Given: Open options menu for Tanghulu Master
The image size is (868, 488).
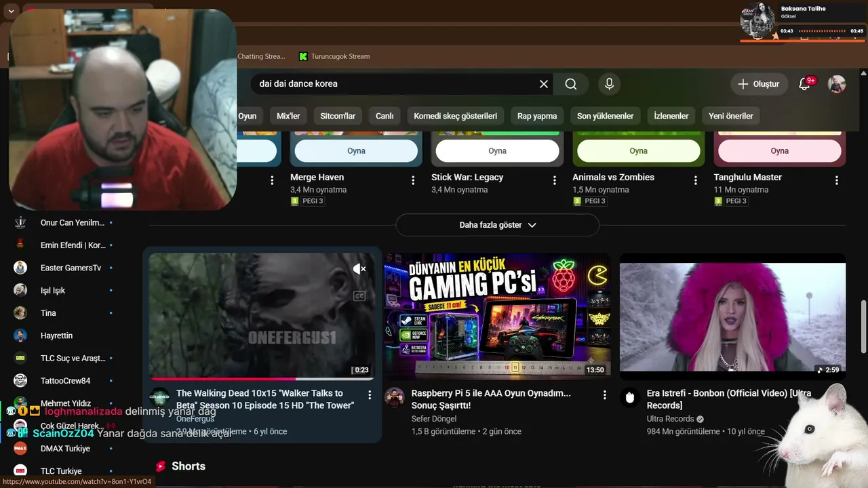Looking at the screenshot, I should coord(837,180).
